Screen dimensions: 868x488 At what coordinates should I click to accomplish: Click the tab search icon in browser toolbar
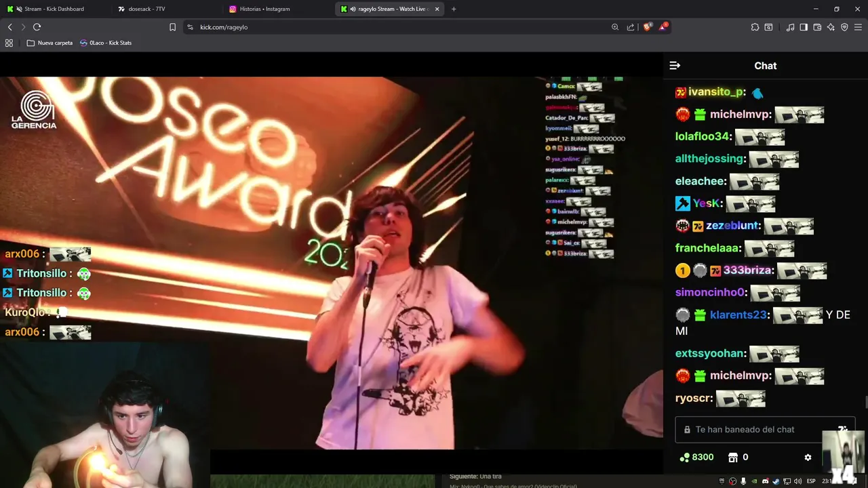[768, 27]
